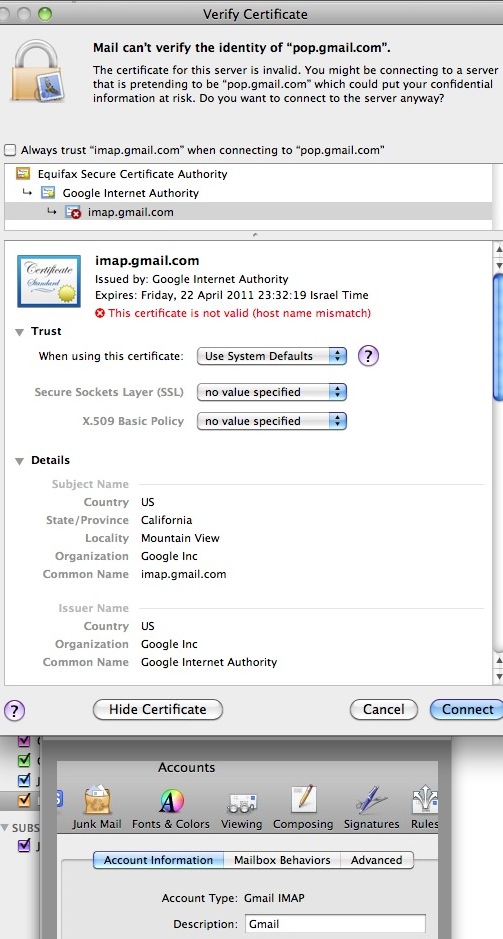Viewport: 503px width, 939px height.
Task: Switch to Mailbox Behaviors tab
Action: [282, 860]
